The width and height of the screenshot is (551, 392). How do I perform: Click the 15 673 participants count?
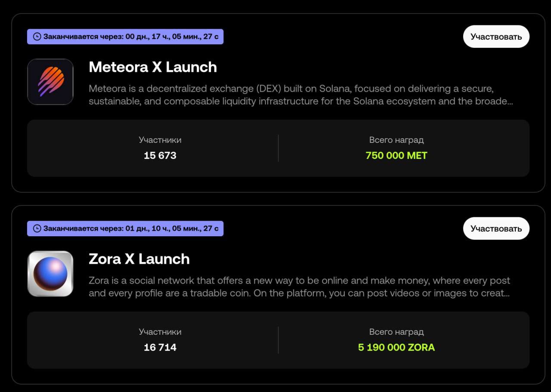[x=160, y=156]
